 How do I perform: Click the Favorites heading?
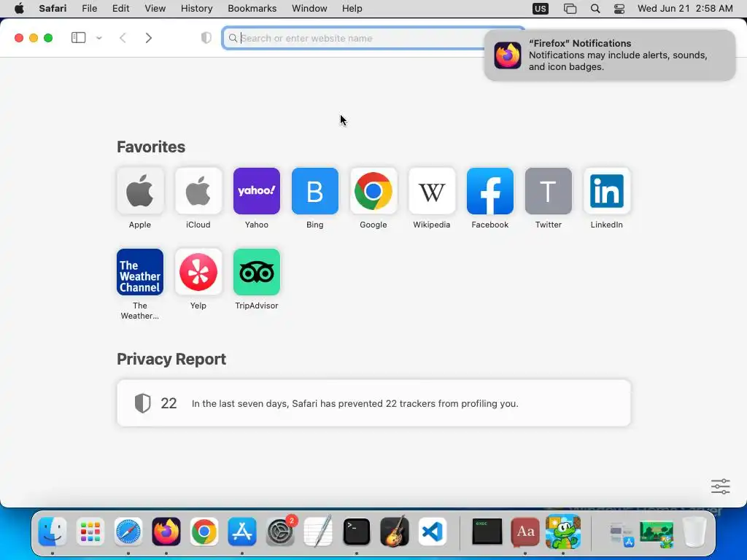151,147
